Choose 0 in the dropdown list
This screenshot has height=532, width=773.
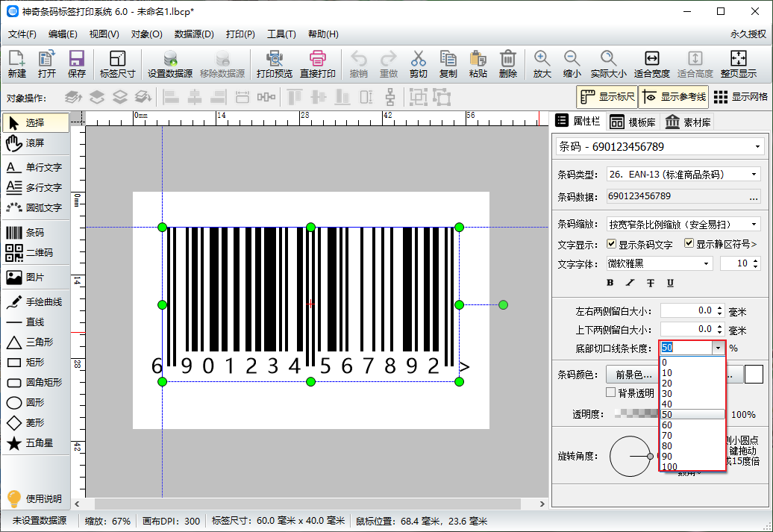pyautogui.click(x=692, y=363)
